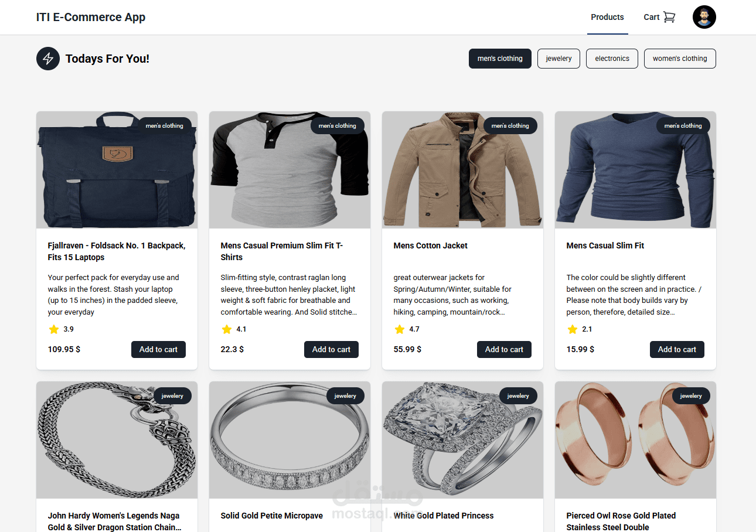Screen dimensions: 756x532
Task: Click the lightning bolt icon
Action: coord(48,59)
